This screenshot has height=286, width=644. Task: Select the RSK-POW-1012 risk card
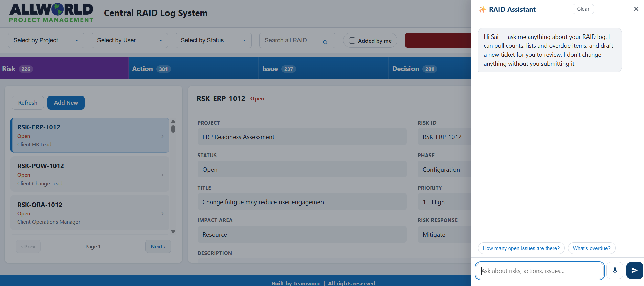90,174
